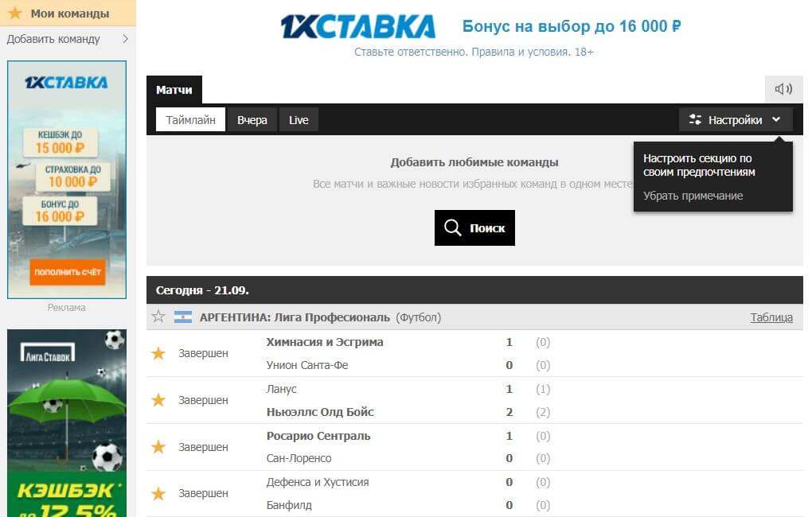
Task: Click Добавить любимые команды heading
Action: pos(474,162)
